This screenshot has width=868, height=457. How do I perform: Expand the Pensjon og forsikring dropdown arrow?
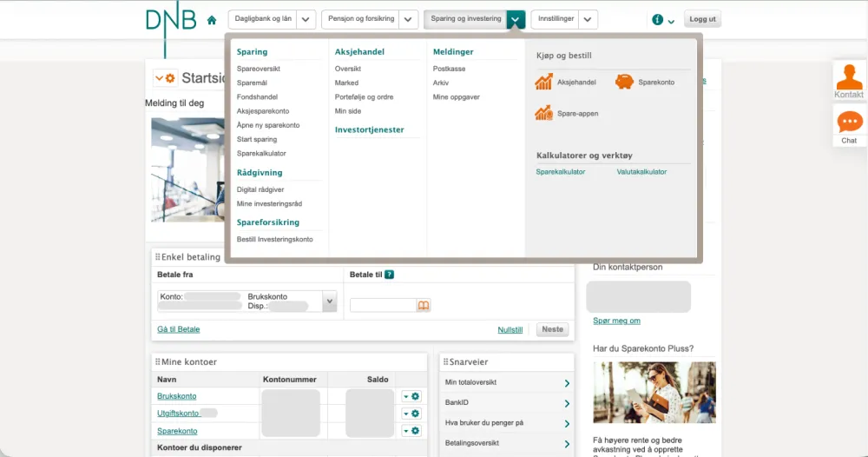408,19
